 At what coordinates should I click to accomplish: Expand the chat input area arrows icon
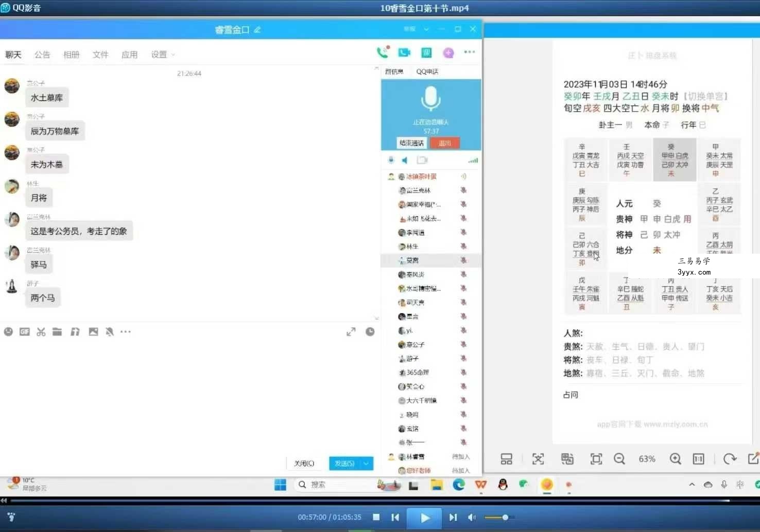pos(351,332)
